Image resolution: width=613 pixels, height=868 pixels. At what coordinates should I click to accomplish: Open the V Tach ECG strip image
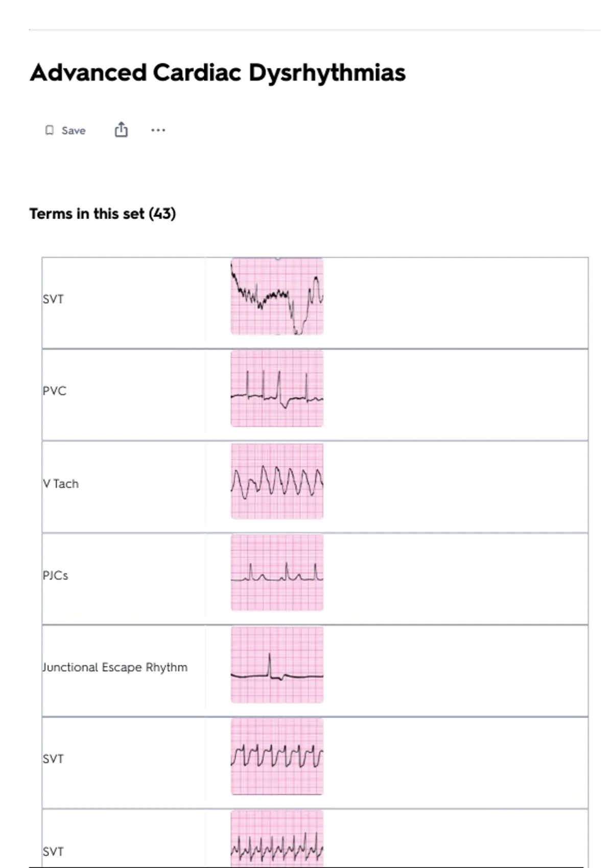pyautogui.click(x=277, y=481)
